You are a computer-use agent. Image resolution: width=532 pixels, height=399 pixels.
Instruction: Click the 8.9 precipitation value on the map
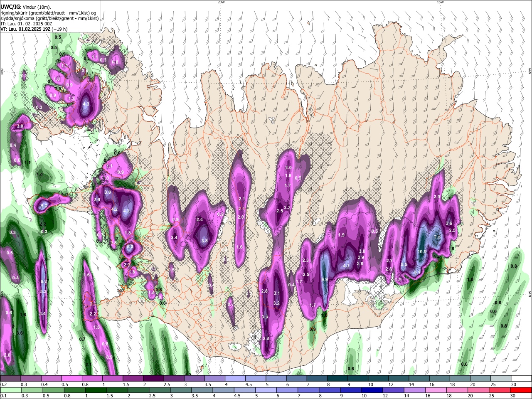325,279
